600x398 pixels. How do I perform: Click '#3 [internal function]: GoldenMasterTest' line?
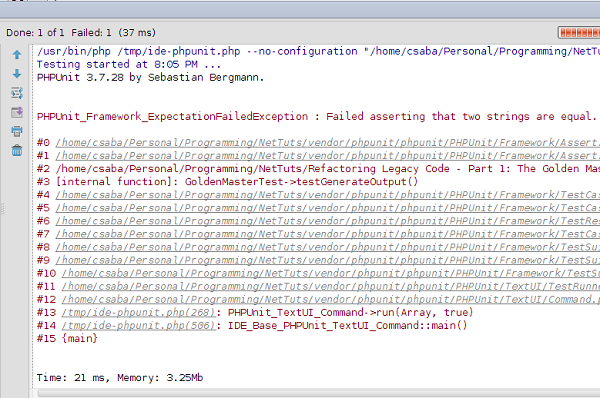point(227,182)
